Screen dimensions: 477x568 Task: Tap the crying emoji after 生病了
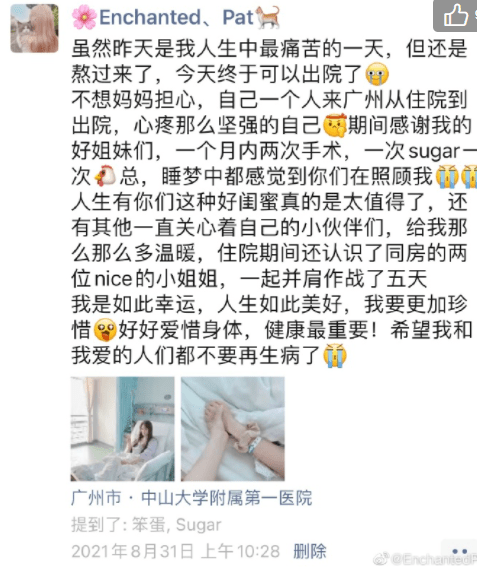click(335, 356)
